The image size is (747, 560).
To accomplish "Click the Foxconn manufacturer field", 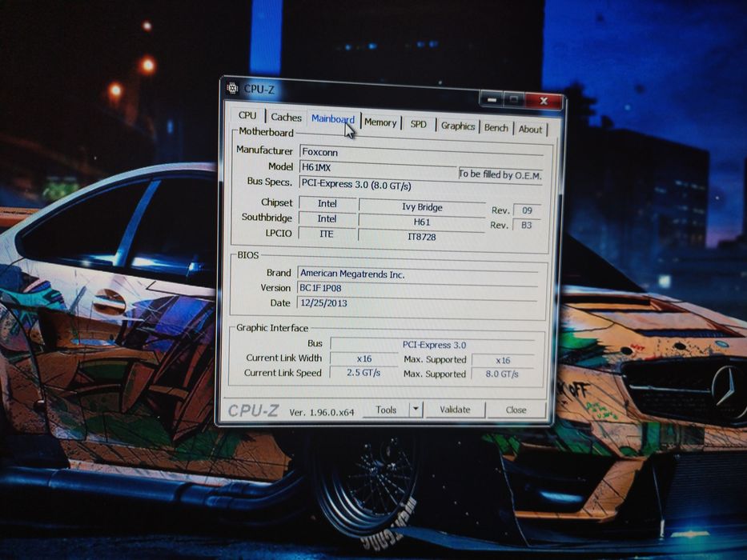I will (x=421, y=152).
